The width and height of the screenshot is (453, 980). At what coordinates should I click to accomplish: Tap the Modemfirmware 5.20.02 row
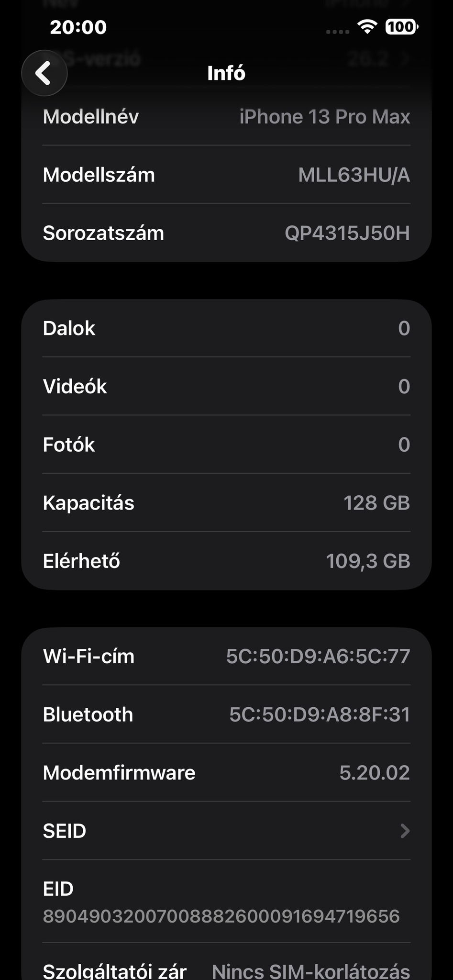pos(226,773)
